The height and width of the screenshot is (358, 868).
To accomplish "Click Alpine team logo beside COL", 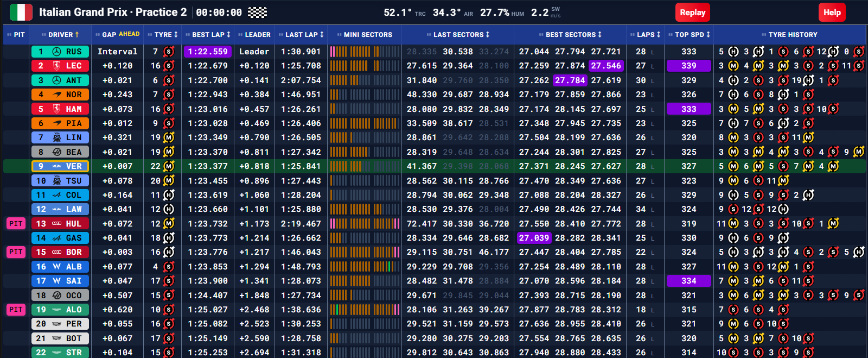I will 56,195.
